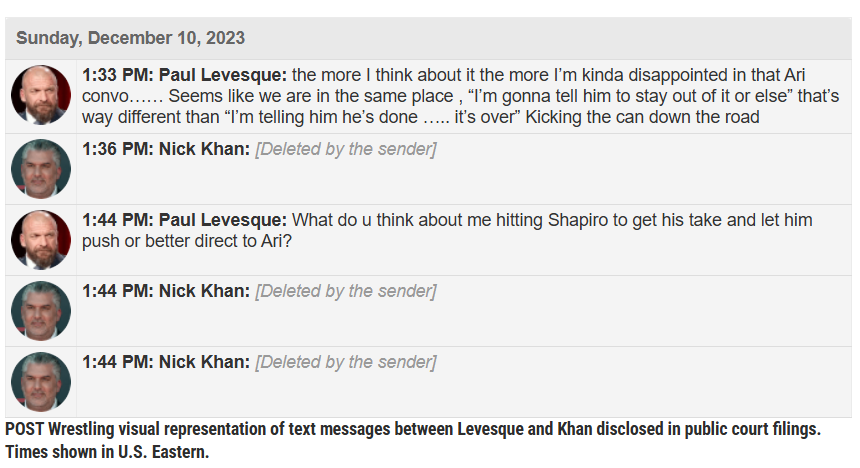This screenshot has width=860, height=468.
Task: Click Nick Khan's avatar in the bottom-most message row
Action: [x=41, y=381]
